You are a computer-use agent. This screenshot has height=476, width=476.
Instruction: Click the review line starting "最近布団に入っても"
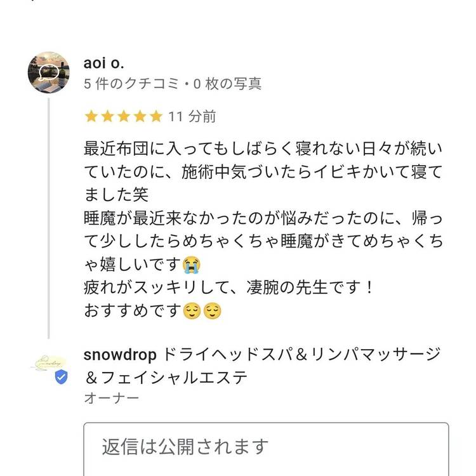pos(263,150)
